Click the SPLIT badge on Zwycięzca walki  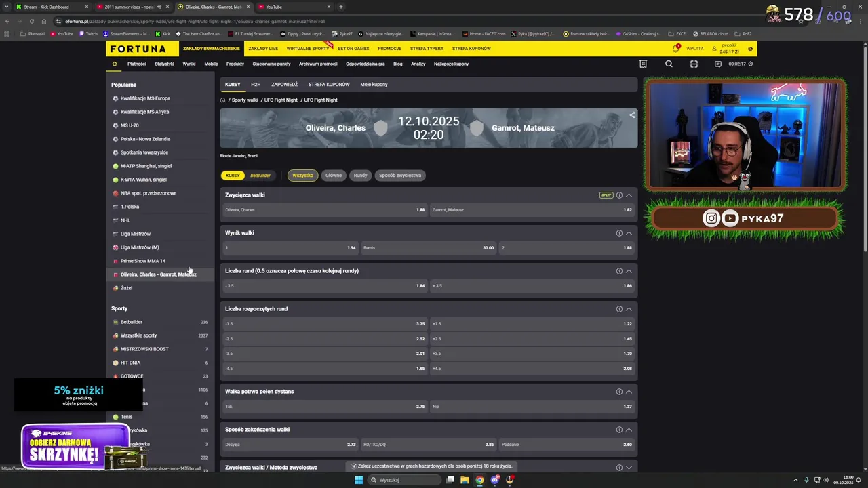coord(606,195)
